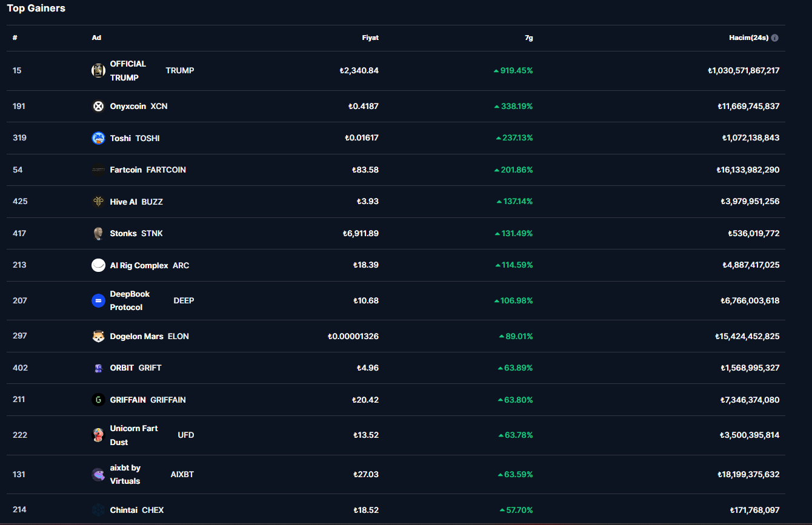Open the Chintai CHEX coin page
Image resolution: width=812 pixels, height=525 pixels.
pyautogui.click(x=136, y=510)
